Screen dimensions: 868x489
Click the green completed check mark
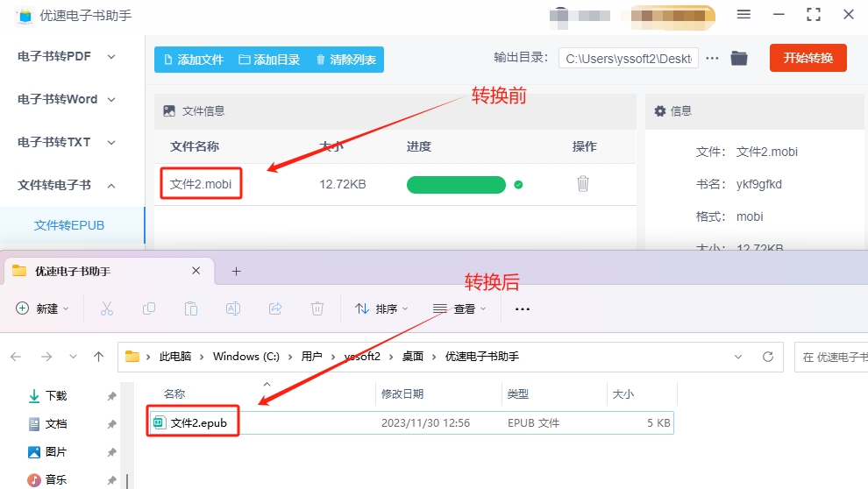[x=518, y=185]
